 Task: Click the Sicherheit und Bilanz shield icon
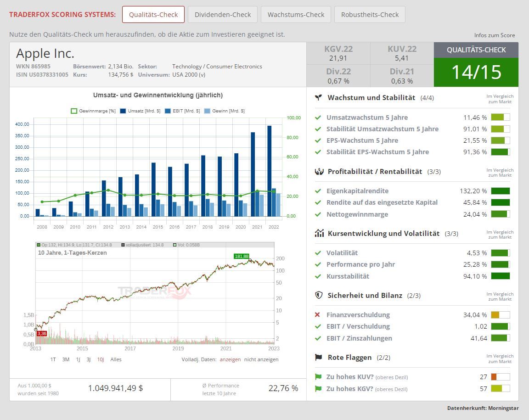click(319, 295)
